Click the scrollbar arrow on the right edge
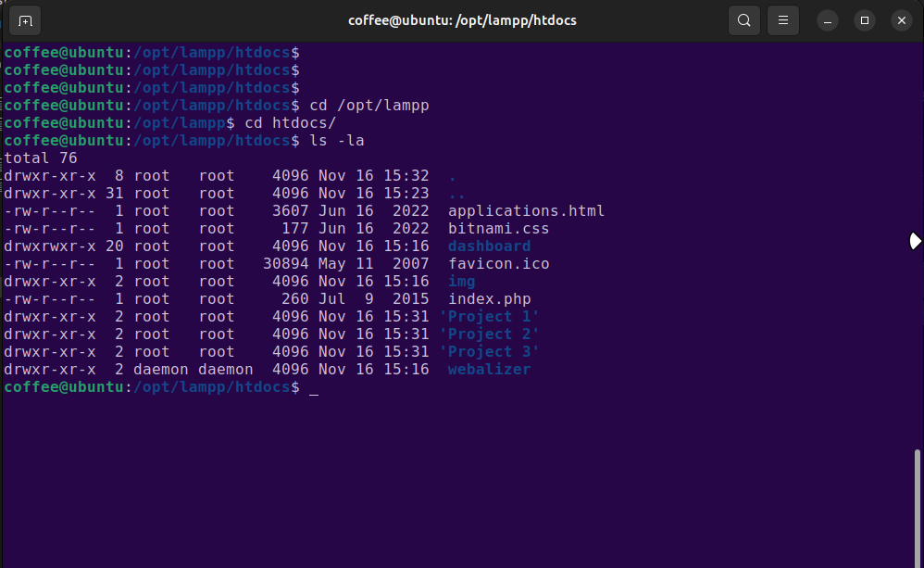Screen dimensions: 924x568 click(x=916, y=241)
